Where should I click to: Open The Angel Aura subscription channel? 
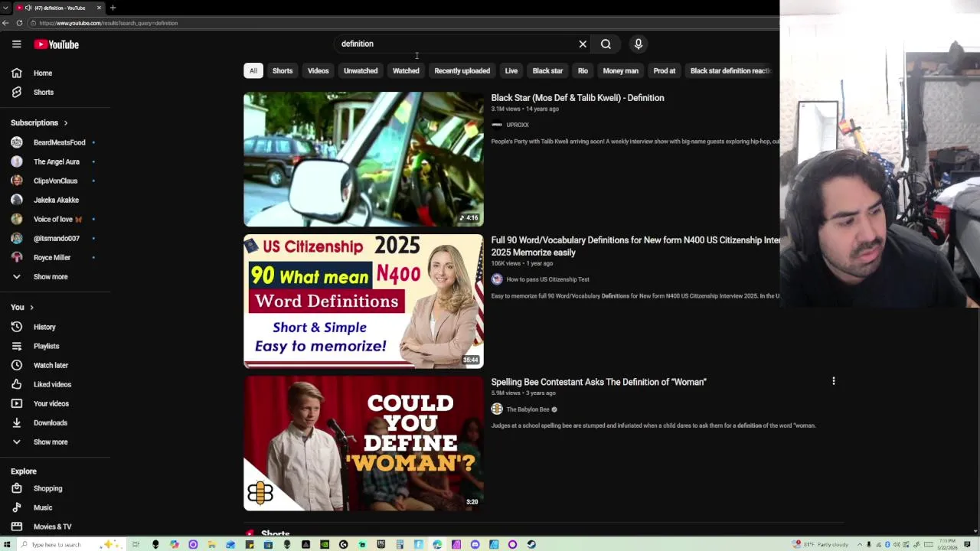[55, 161]
